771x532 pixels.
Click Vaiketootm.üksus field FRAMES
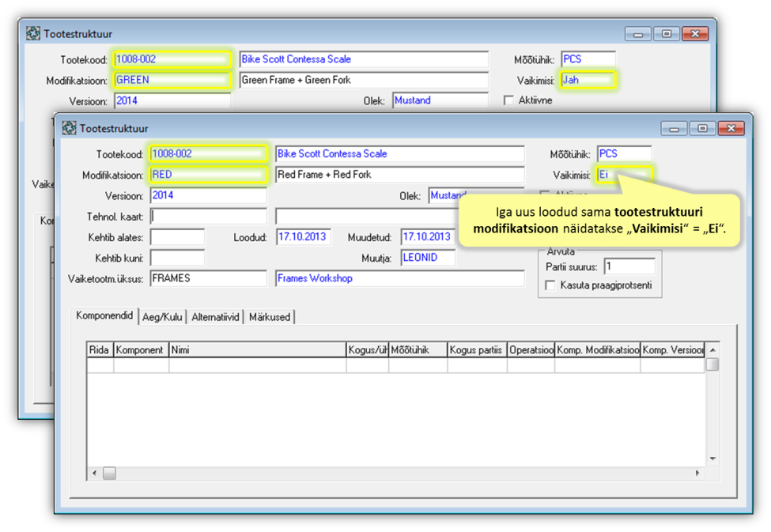(x=209, y=278)
